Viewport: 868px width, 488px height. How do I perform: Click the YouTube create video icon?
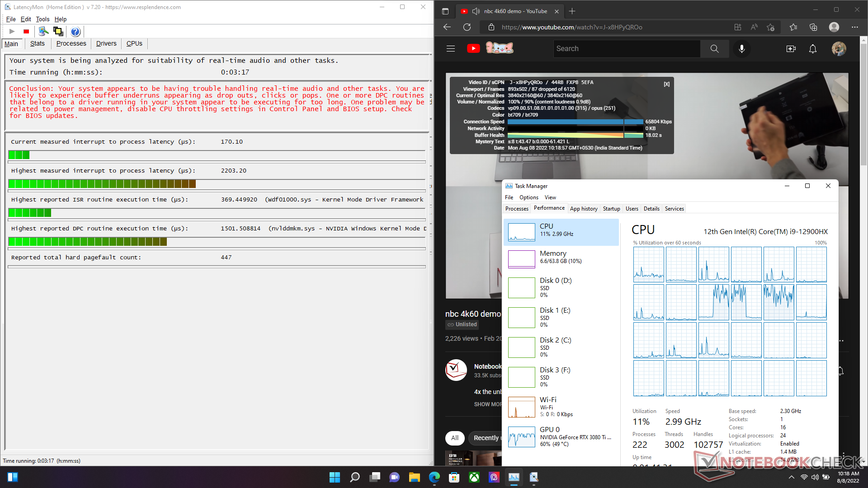pos(791,49)
